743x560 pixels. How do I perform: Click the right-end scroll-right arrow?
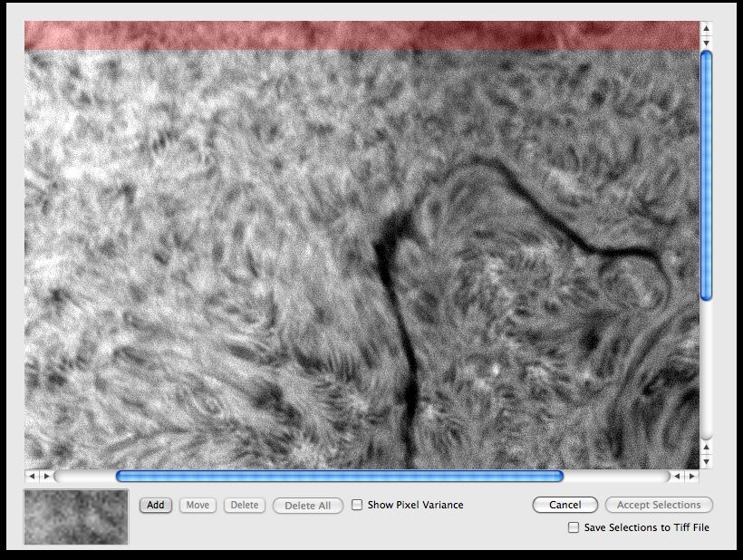coord(692,476)
